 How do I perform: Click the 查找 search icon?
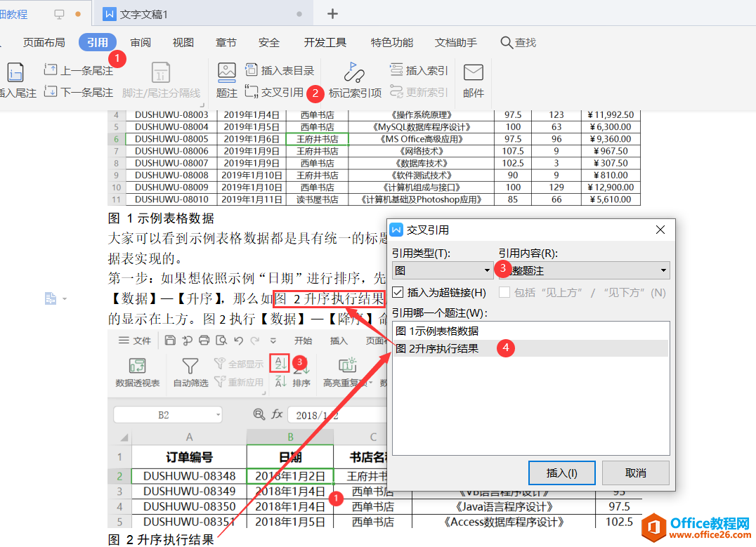507,42
